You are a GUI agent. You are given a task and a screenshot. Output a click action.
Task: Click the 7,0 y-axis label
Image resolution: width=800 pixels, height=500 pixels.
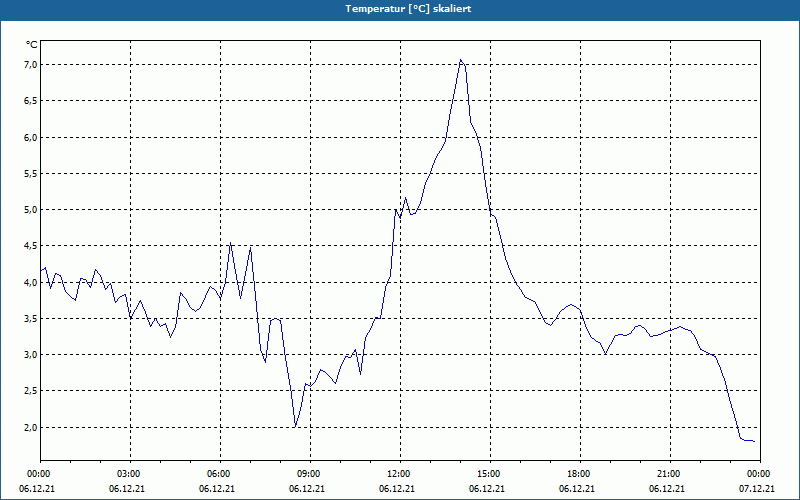tap(31, 64)
